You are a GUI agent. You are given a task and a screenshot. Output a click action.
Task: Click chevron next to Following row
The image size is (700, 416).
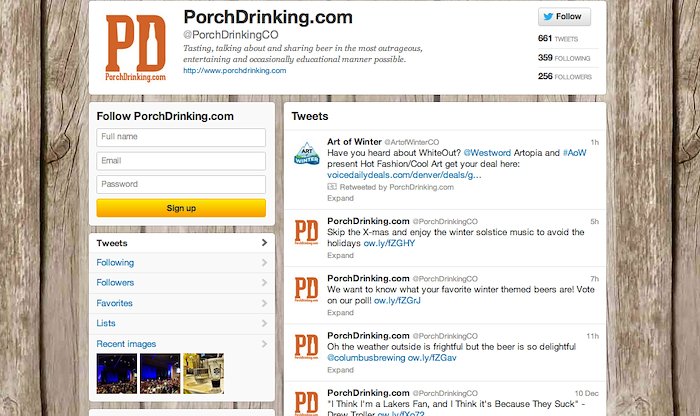pos(264,262)
